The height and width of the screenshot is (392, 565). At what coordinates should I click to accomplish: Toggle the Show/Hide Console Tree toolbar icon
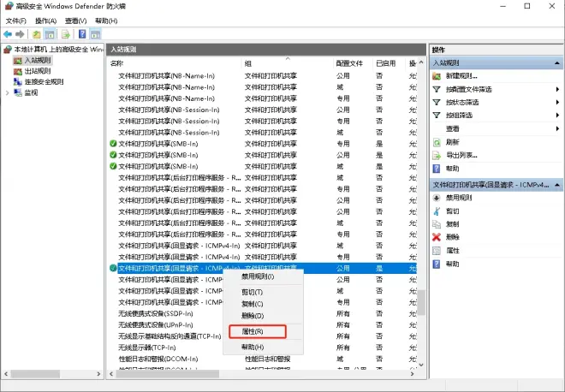tap(50, 34)
